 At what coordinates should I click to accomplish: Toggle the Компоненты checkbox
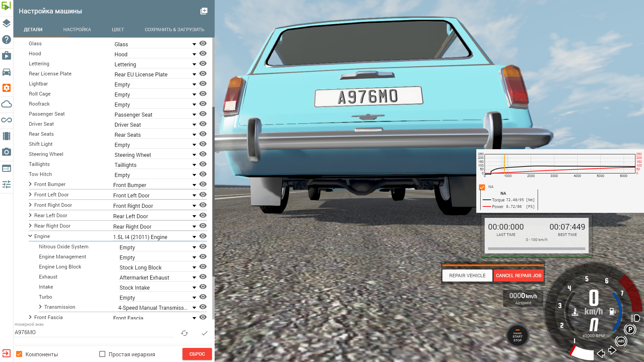pyautogui.click(x=19, y=354)
